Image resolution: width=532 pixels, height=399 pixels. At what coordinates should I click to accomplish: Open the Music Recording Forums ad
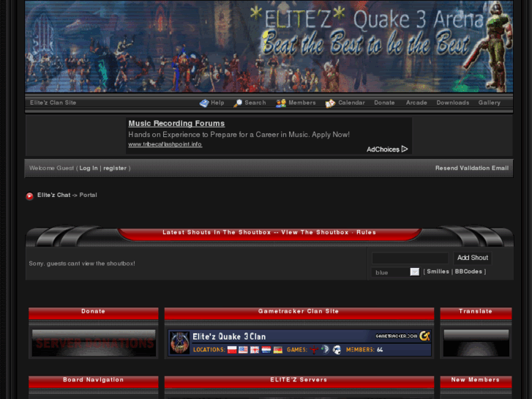pos(176,123)
